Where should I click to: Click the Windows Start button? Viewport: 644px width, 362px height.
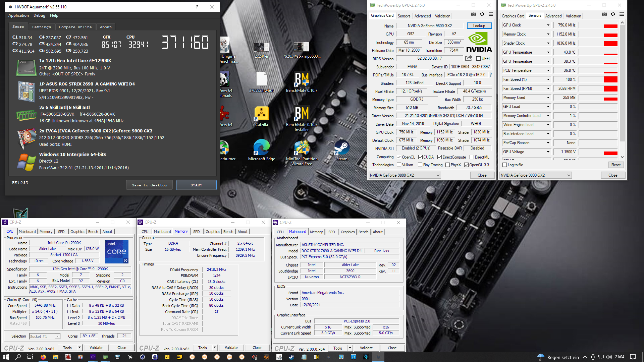[x=6, y=357]
